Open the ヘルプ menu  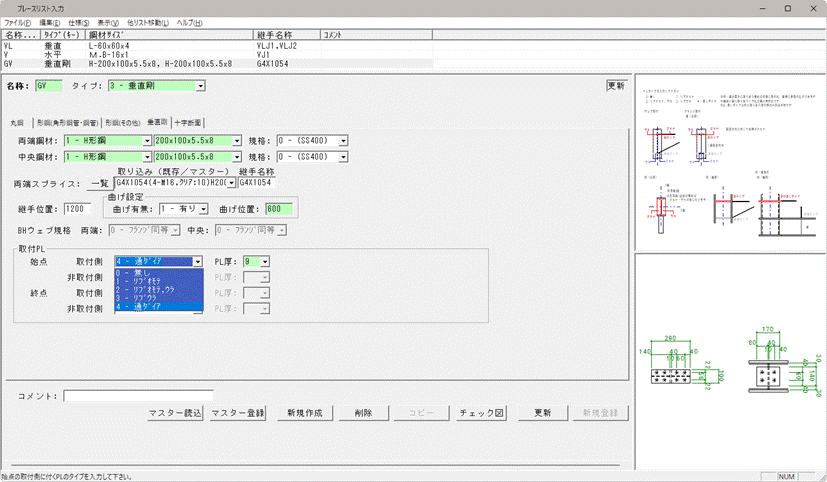[x=189, y=22]
